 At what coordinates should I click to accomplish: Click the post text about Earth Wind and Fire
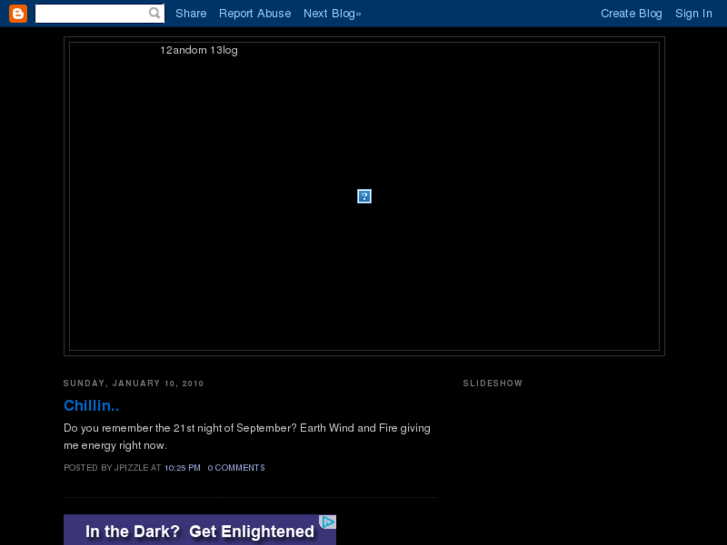pos(246,436)
